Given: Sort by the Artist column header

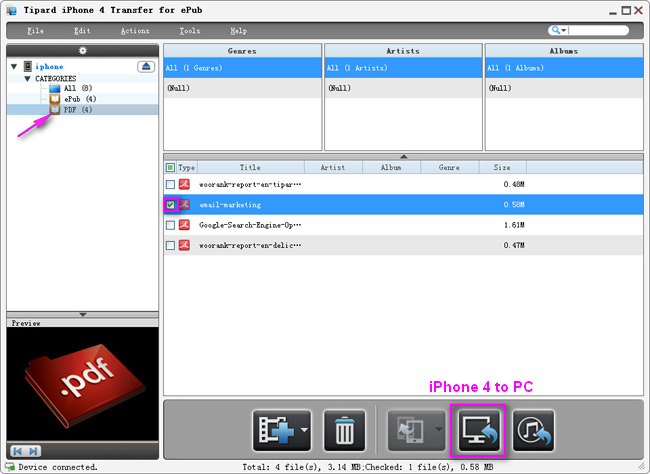Looking at the screenshot, I should coord(333,168).
